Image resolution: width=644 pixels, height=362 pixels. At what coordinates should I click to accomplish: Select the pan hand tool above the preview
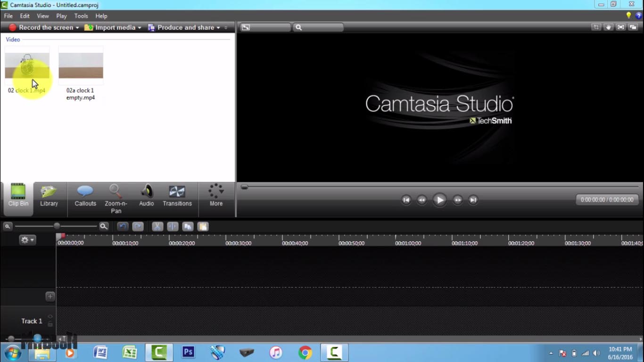coord(608,27)
